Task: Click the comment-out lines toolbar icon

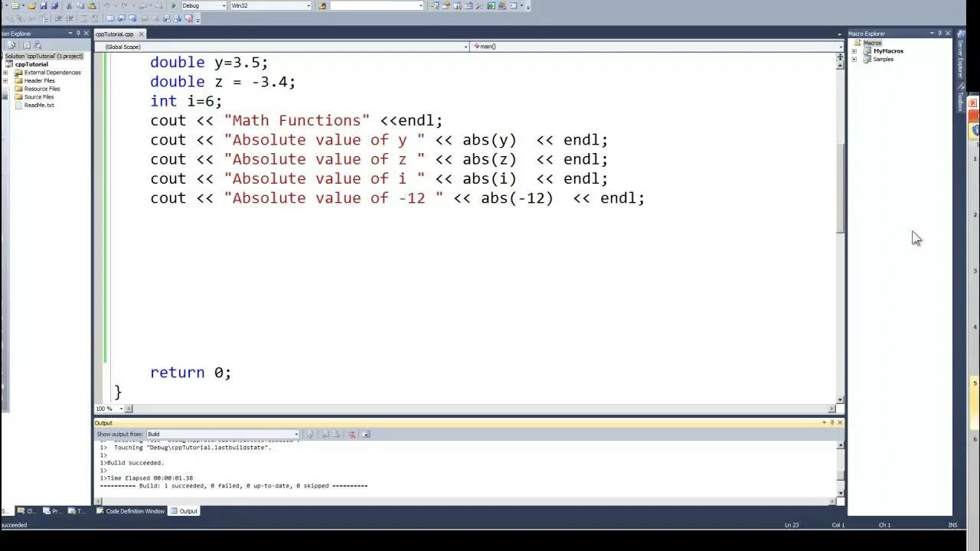Action: click(x=84, y=18)
